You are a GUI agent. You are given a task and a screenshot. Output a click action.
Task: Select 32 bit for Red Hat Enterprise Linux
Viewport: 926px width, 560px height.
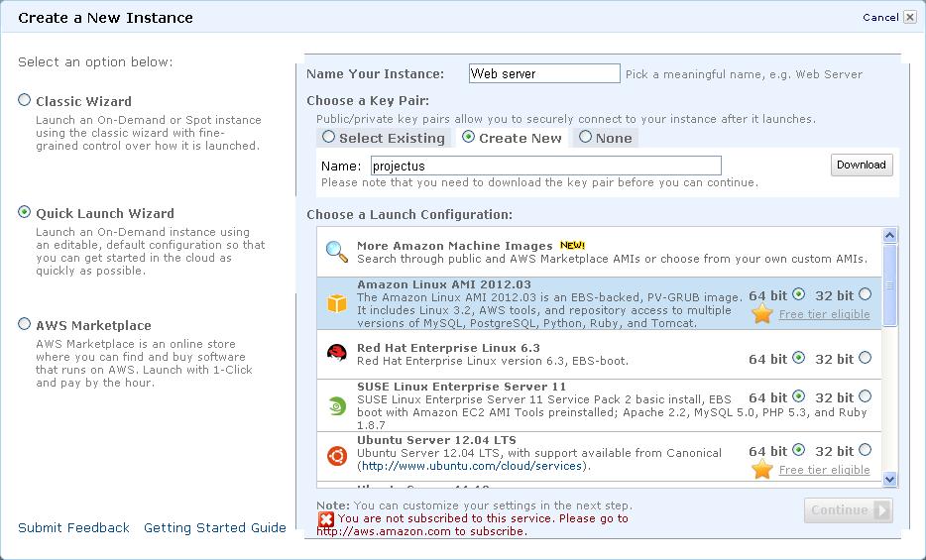(x=866, y=358)
